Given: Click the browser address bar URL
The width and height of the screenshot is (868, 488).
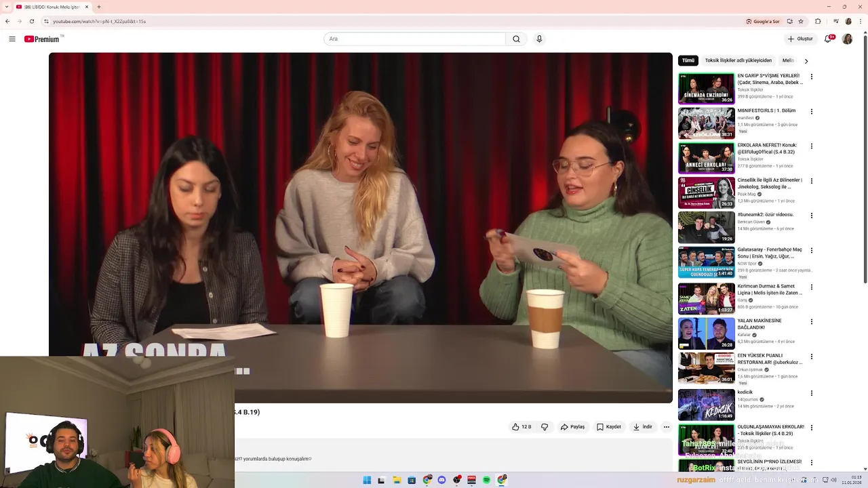Looking at the screenshot, I should (100, 21).
